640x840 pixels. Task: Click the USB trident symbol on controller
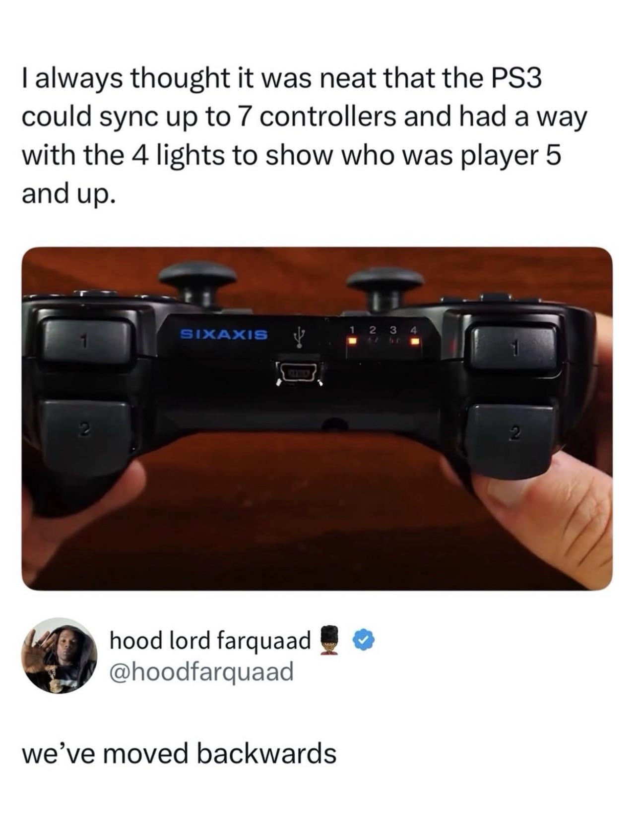click(x=299, y=336)
